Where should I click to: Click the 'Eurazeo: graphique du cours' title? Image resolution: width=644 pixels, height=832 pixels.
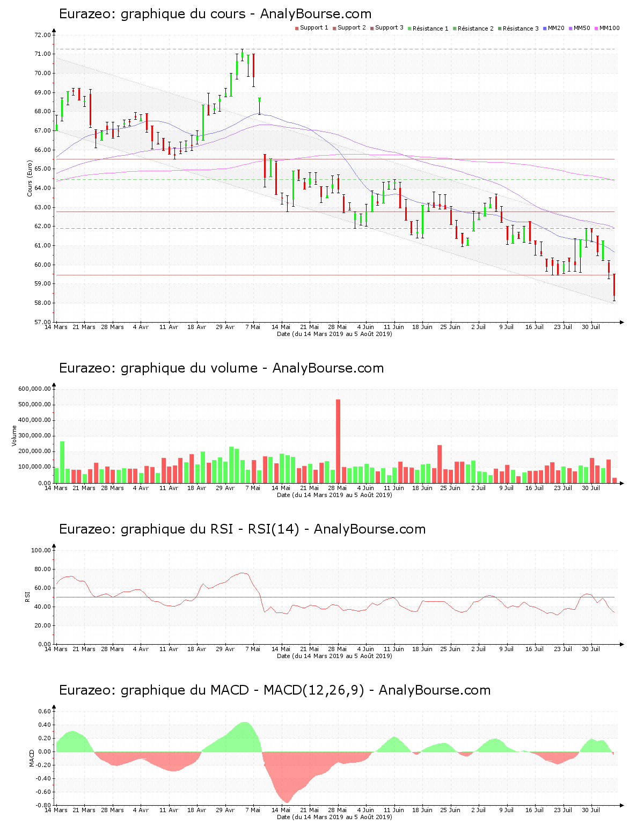click(215, 14)
